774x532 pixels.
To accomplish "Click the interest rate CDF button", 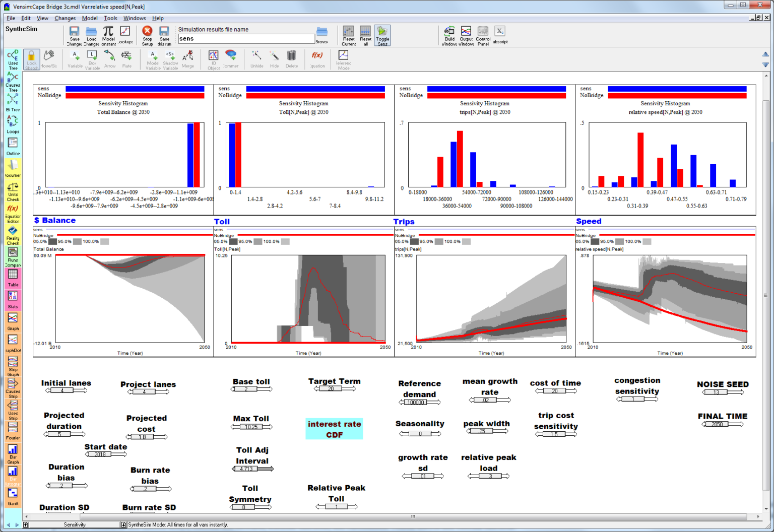I will [x=334, y=429].
